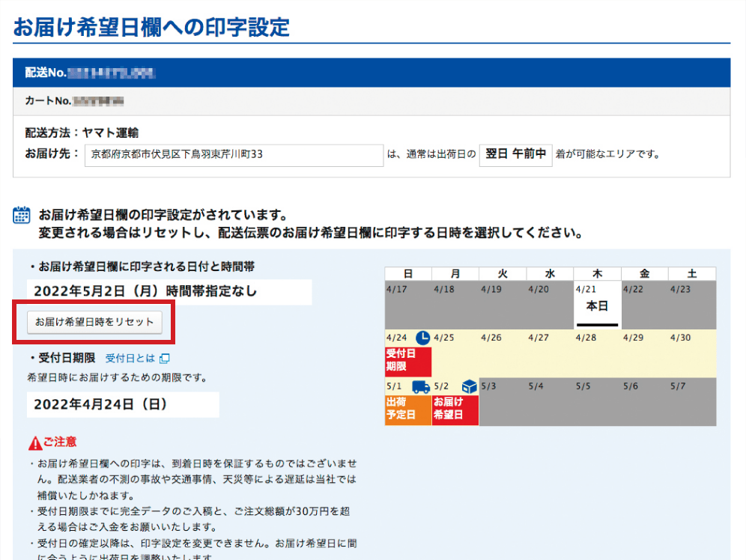Select April 26 on the calendar

(503, 353)
